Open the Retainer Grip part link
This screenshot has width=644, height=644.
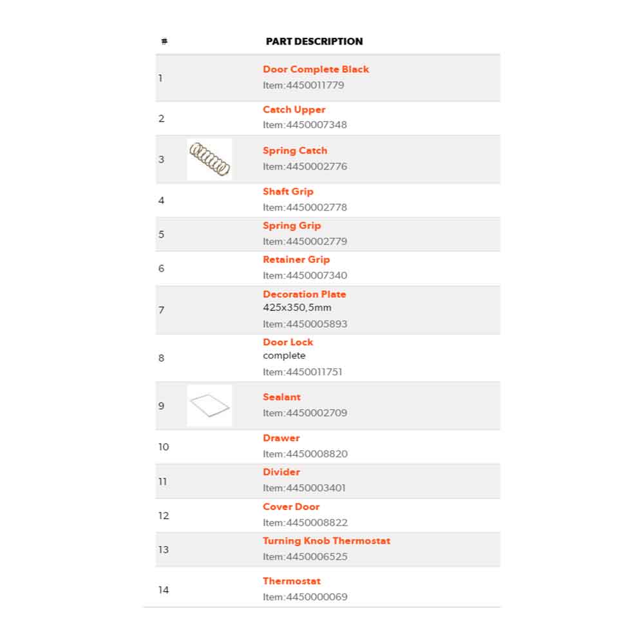[296, 260]
